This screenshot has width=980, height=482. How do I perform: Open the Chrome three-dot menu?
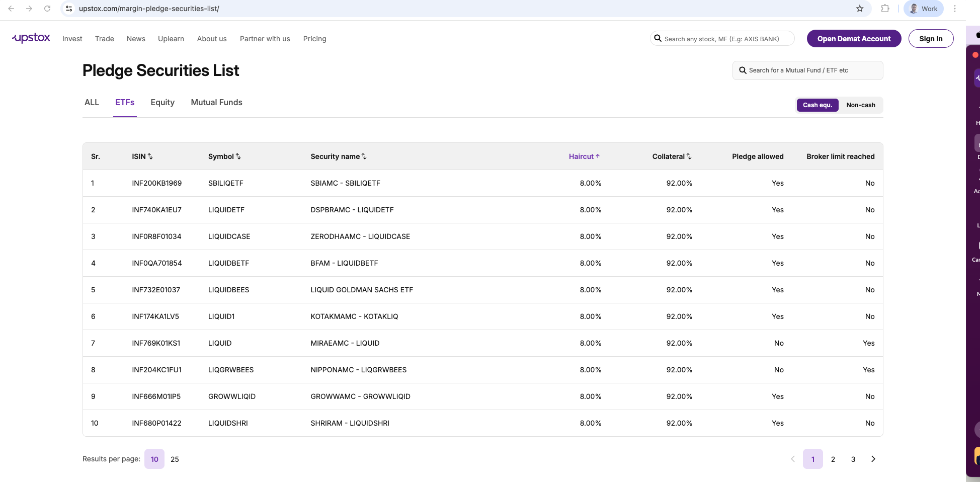[x=955, y=9]
